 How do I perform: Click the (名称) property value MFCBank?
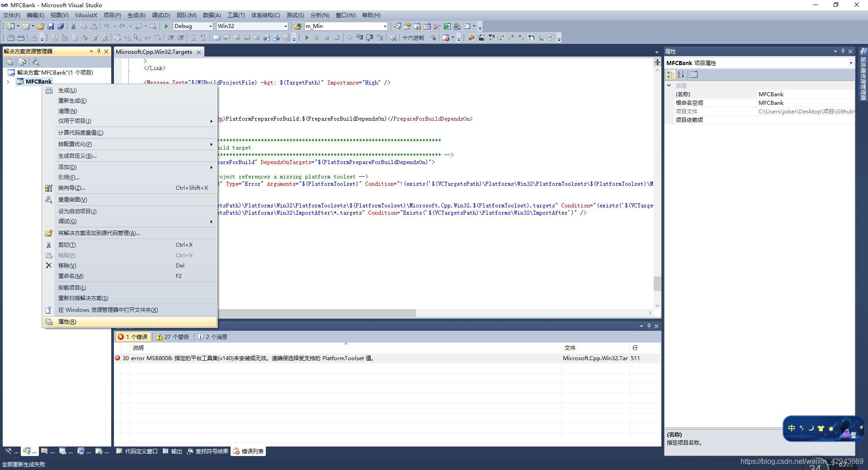pyautogui.click(x=806, y=94)
